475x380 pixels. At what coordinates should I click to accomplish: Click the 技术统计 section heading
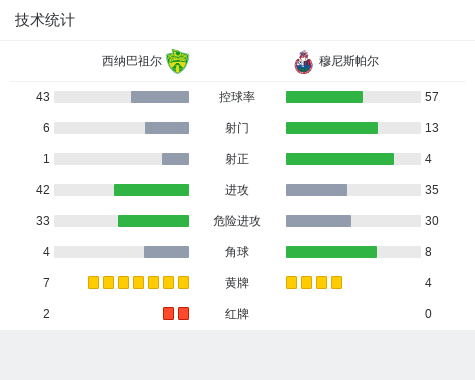tap(45, 20)
